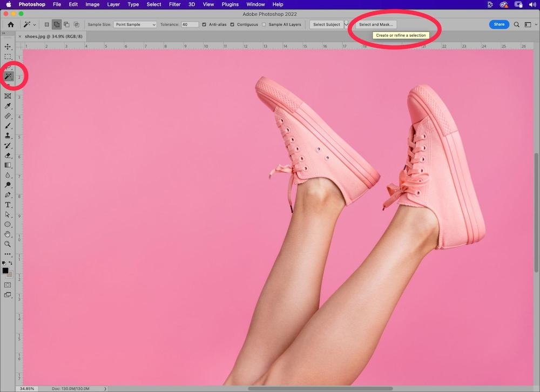540x392 pixels.
Task: Select the Rectangular Marquee tool
Action: coord(8,57)
